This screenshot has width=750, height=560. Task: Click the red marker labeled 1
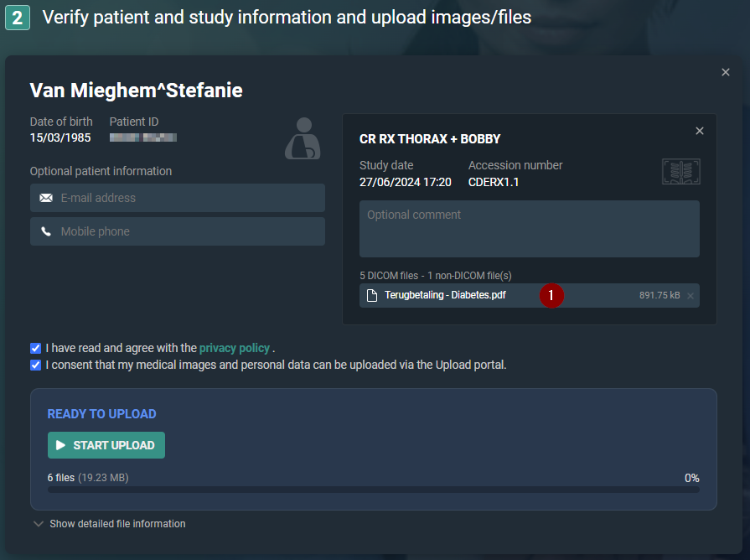551,295
